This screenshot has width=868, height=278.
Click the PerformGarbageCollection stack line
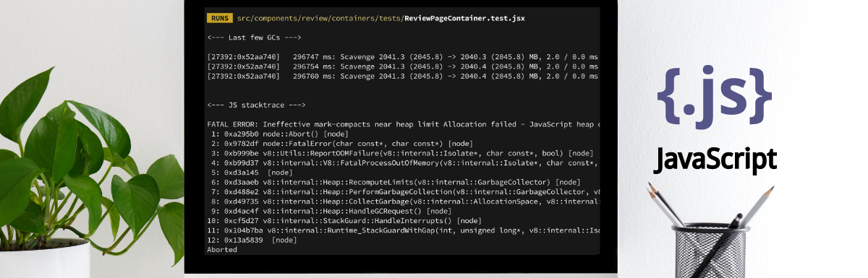403,191
